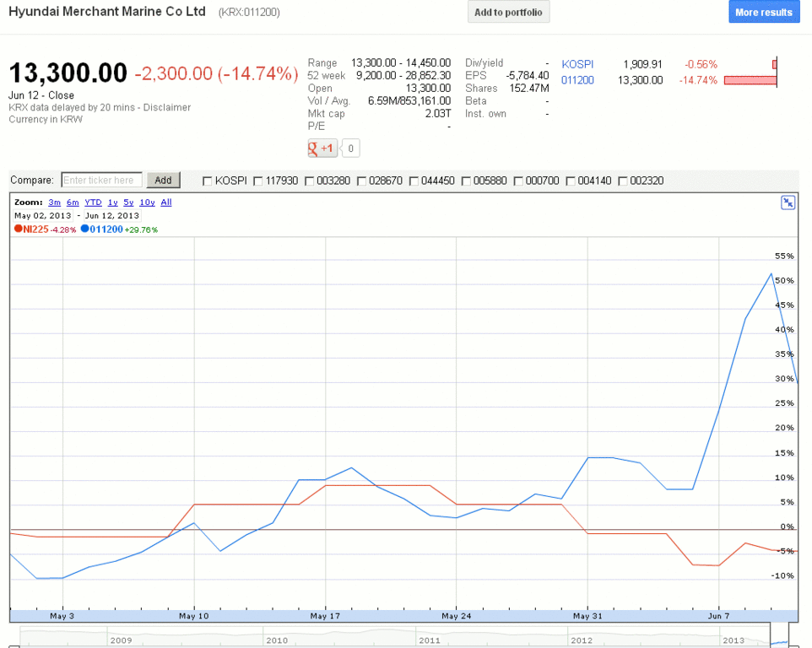Click the -2,300.00 (-14.74%) price change
The image size is (812, 648).
(x=216, y=73)
